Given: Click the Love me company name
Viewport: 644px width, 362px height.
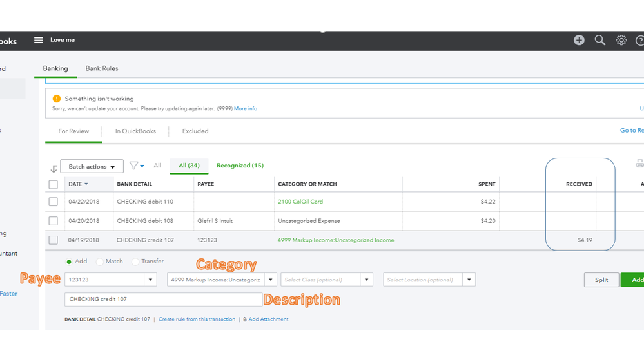Looking at the screenshot, I should coord(63,40).
